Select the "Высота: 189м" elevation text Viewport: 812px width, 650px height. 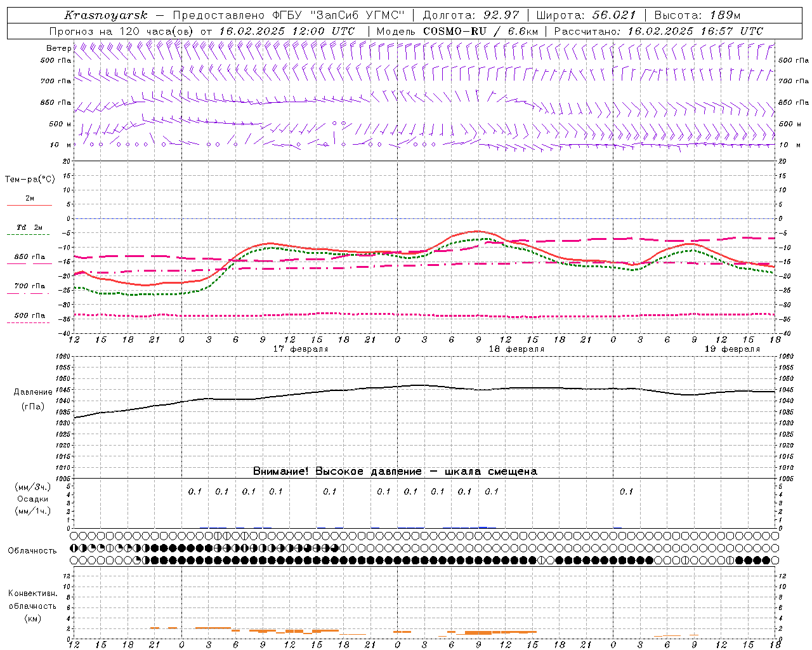(697, 15)
